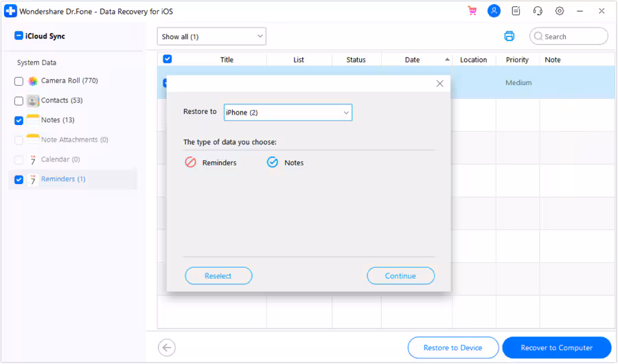
Task: Minimize the Dr.Fone window
Action: click(x=580, y=11)
